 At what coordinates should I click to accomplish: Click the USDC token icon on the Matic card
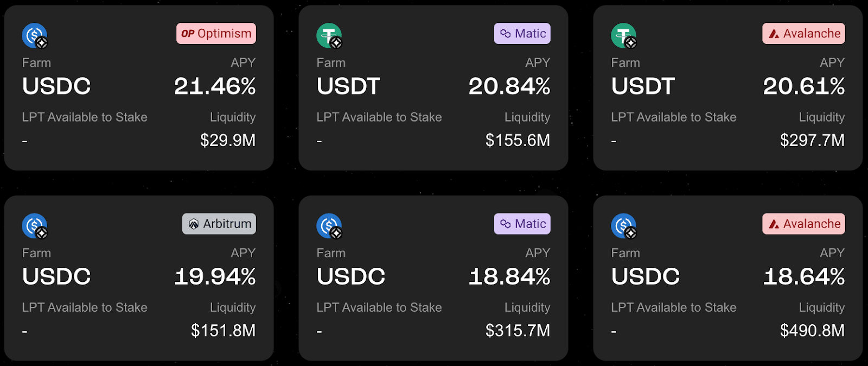pyautogui.click(x=329, y=226)
